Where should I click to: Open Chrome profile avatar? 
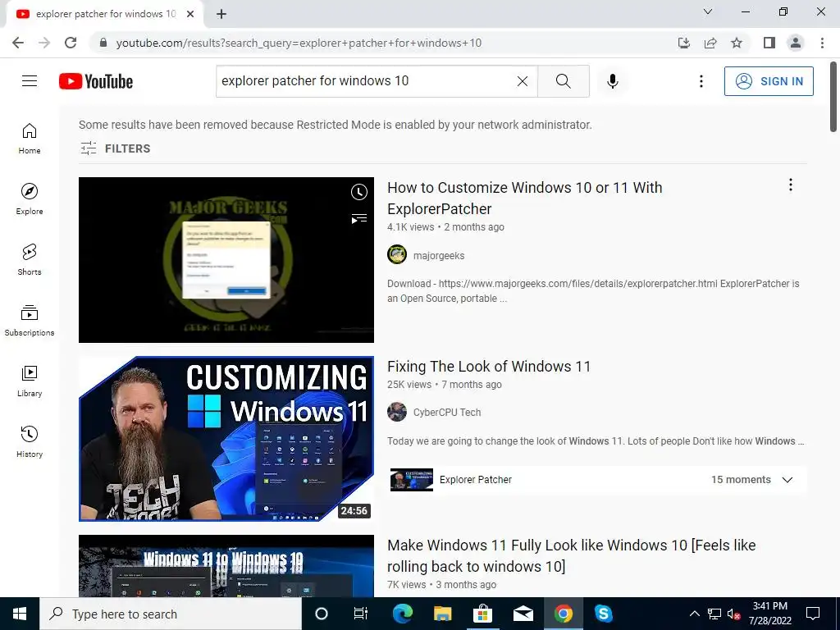tap(796, 43)
